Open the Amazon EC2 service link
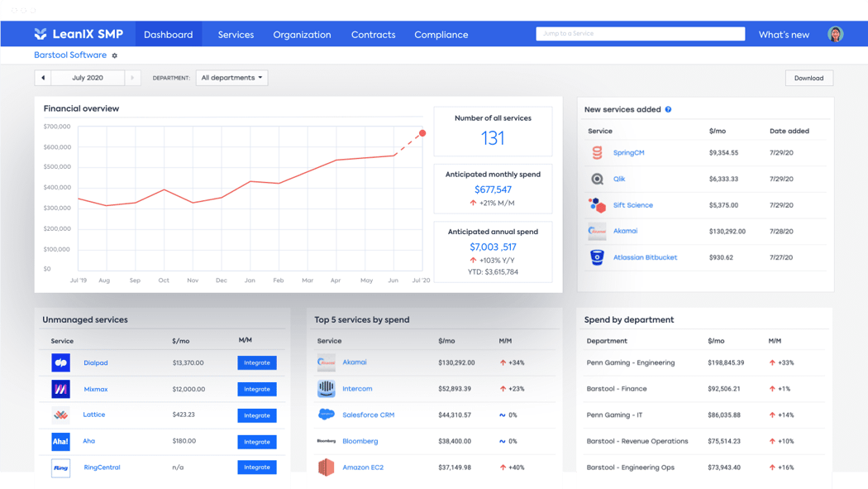This screenshot has width=868, height=489. point(363,467)
